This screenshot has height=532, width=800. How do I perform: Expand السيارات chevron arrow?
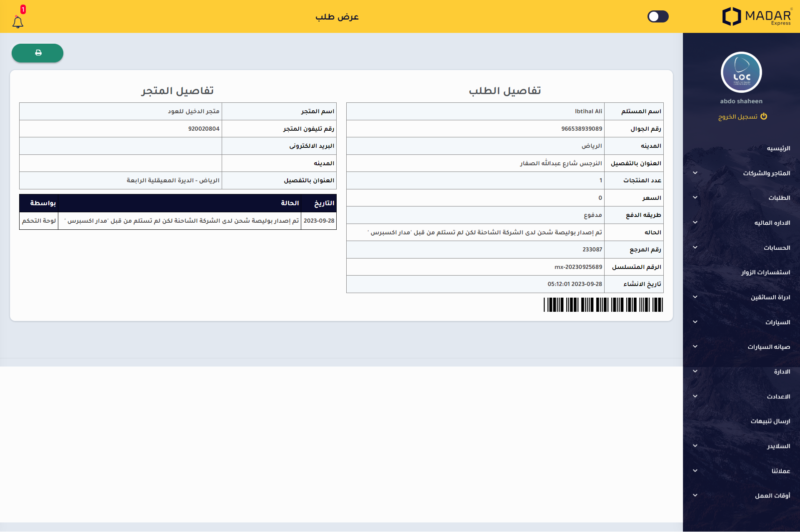coord(695,322)
